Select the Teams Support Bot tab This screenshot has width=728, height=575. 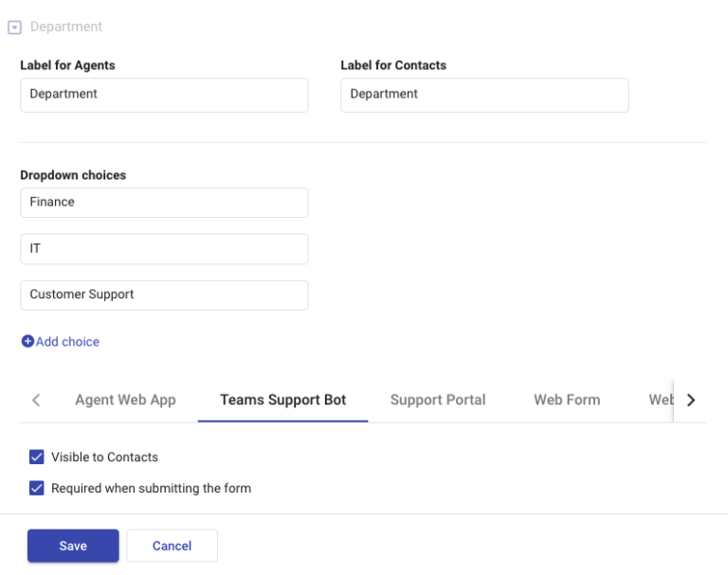pyautogui.click(x=282, y=400)
